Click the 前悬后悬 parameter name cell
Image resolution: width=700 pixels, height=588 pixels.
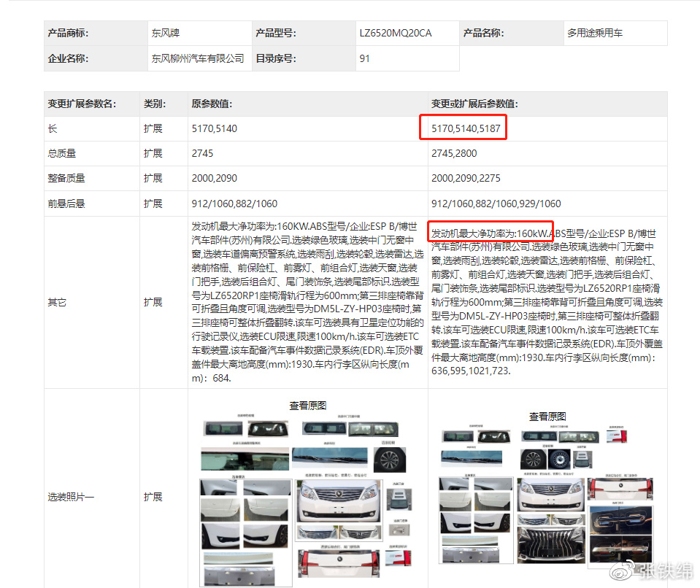tap(92, 204)
